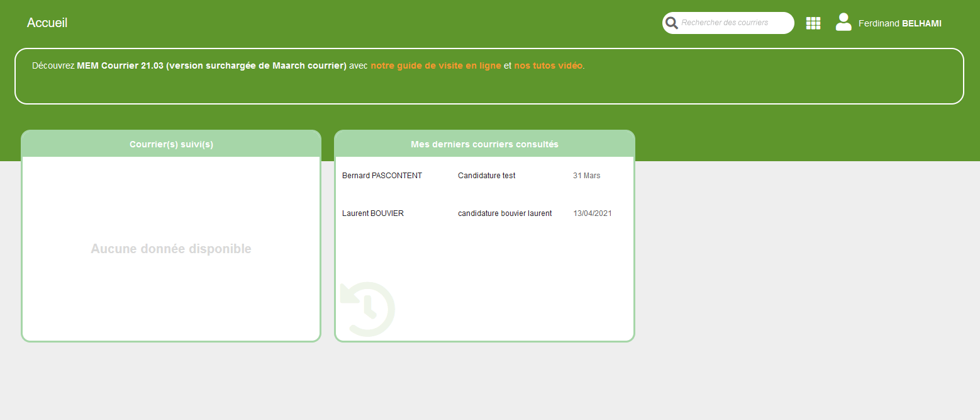This screenshot has height=420, width=980.
Task: Click 'candidature bouvier laurent' mail subject
Action: point(504,213)
